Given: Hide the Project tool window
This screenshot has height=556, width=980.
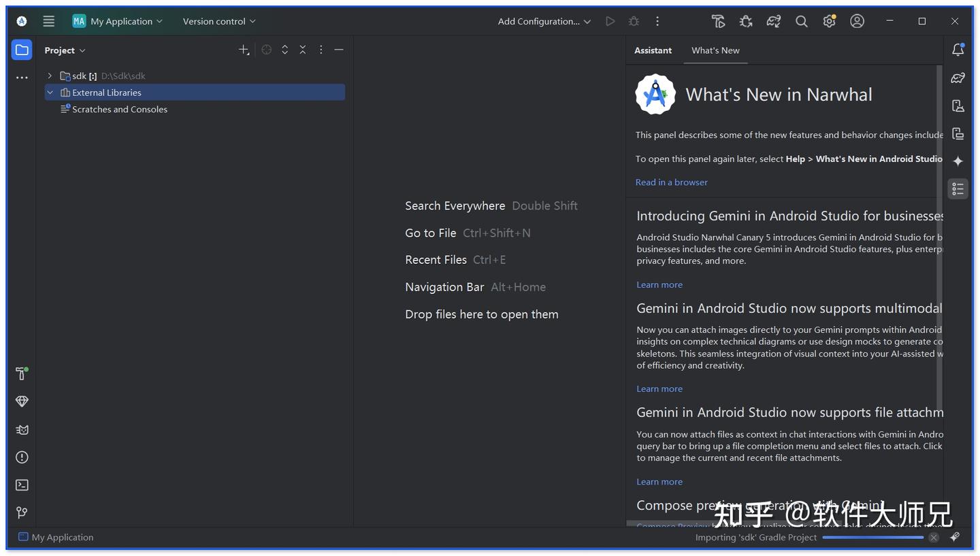Looking at the screenshot, I should click(x=339, y=50).
